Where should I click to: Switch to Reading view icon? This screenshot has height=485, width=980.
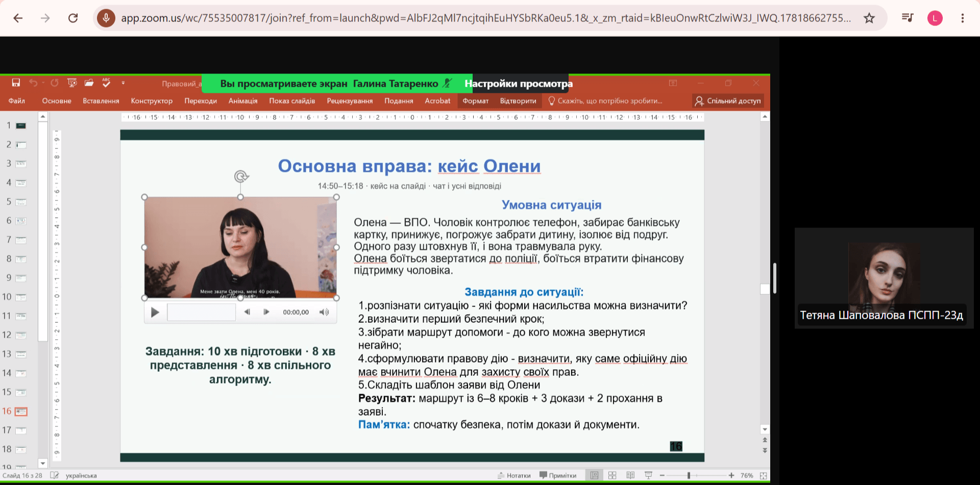(630, 475)
